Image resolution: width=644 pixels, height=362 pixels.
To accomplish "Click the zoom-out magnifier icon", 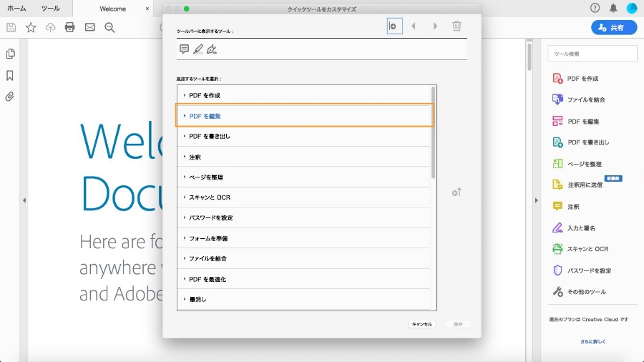I will pyautogui.click(x=109, y=27).
